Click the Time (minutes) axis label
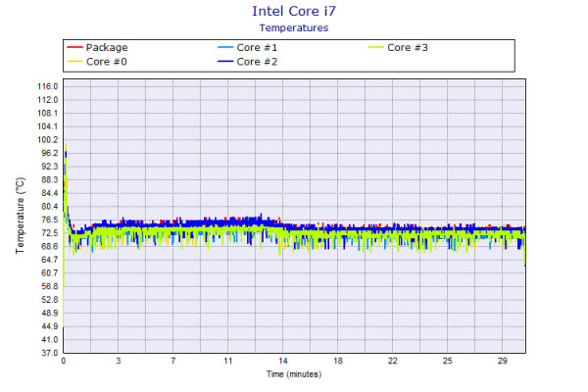This screenshot has height=392, width=588. 294,374
